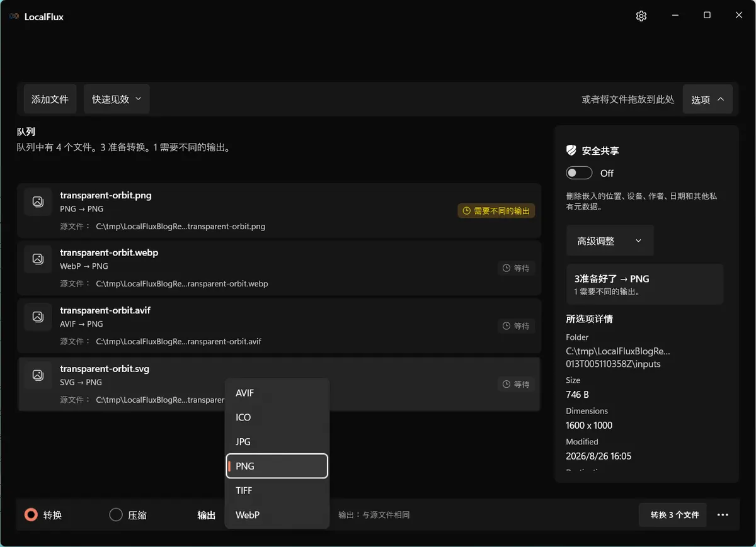This screenshot has height=547, width=756.
Task: Click image icon of transparent-orbit.avif row
Action: (38, 317)
